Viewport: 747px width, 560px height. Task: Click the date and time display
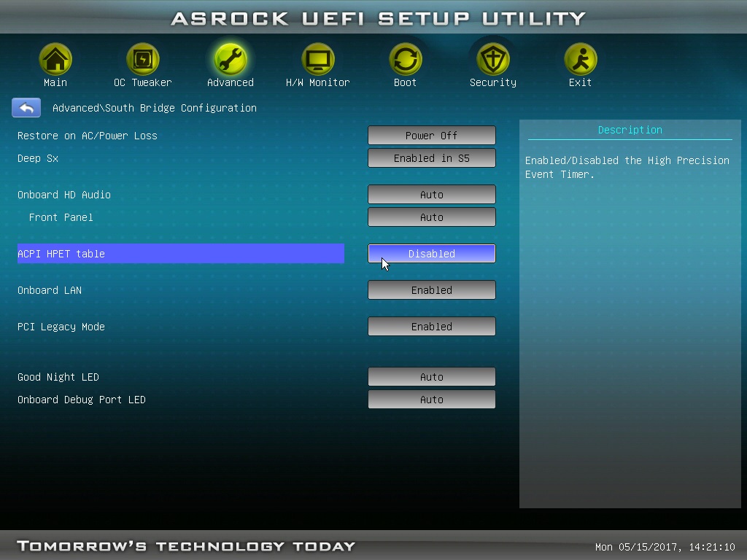665,547
